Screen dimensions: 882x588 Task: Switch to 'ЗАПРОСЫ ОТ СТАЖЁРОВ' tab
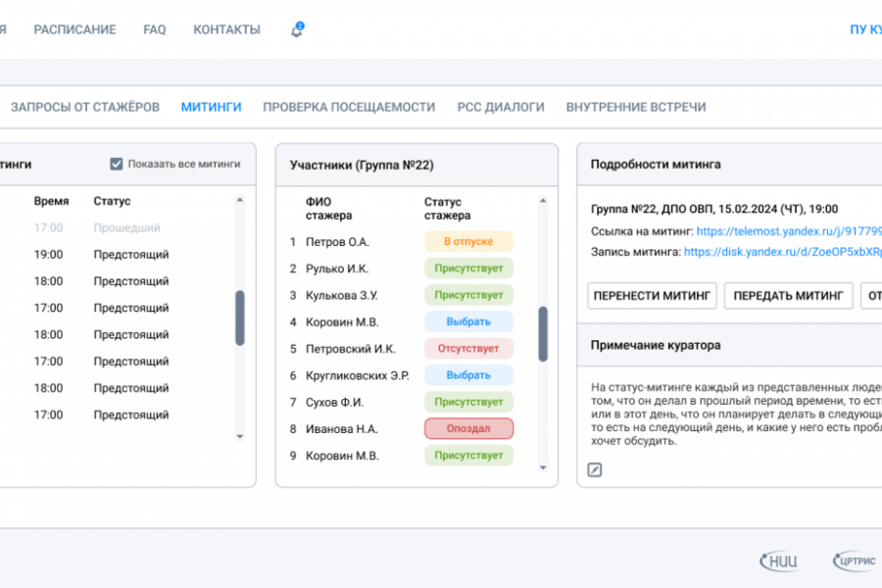click(x=84, y=107)
